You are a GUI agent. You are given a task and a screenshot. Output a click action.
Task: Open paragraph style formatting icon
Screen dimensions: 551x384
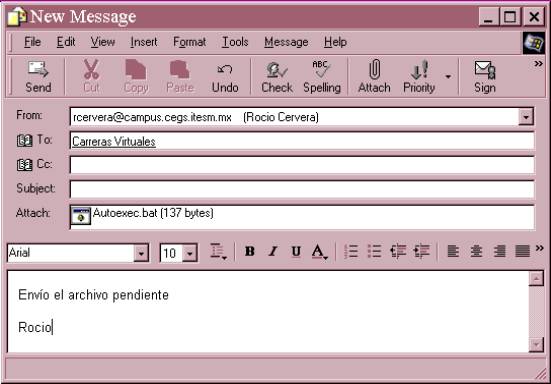[218, 252]
